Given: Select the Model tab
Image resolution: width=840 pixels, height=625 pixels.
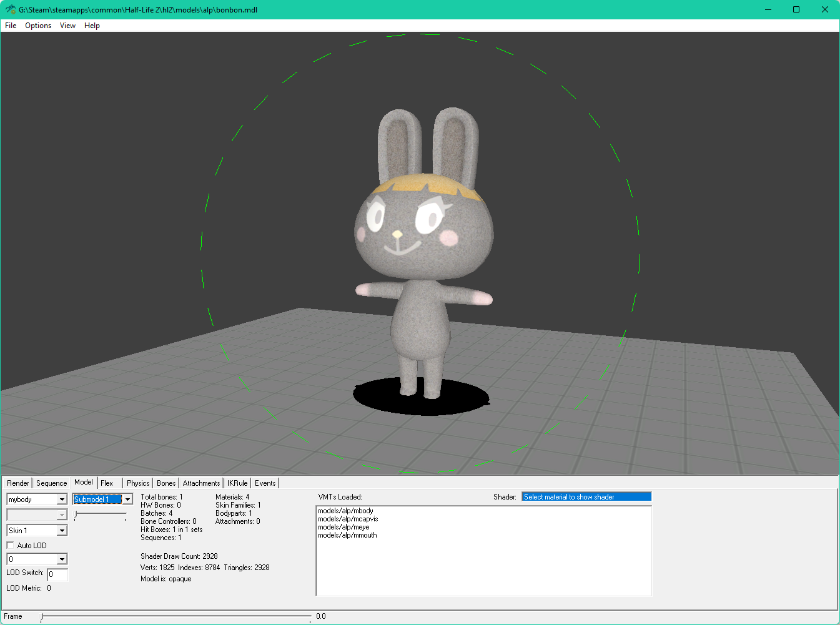Looking at the screenshot, I should 84,482.
